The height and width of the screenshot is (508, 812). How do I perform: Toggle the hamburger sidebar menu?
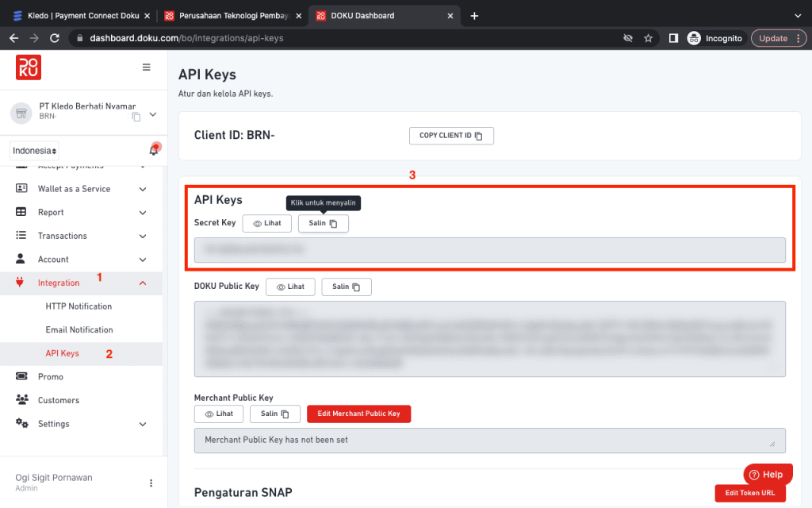coord(147,67)
